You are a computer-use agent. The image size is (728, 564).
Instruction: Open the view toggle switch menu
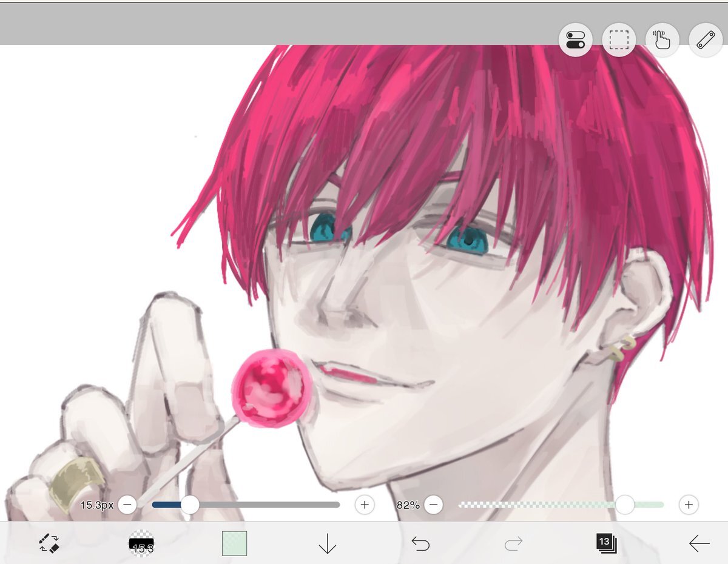click(x=575, y=40)
